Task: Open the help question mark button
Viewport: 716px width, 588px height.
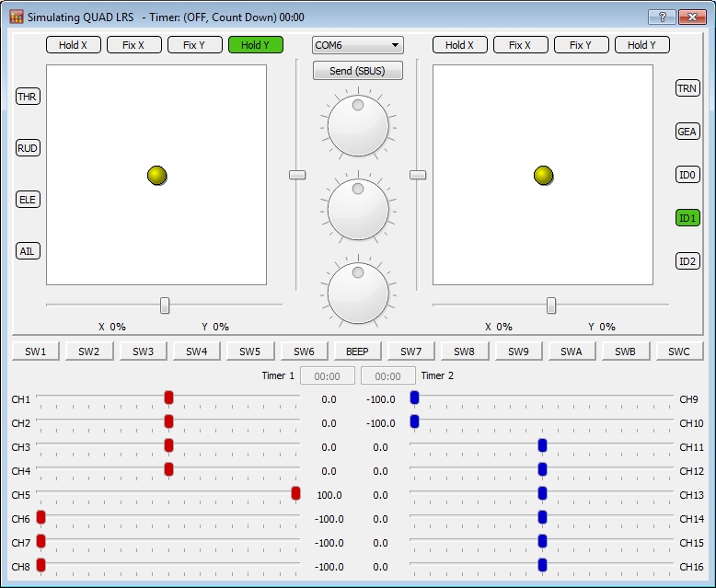Action: [x=662, y=17]
